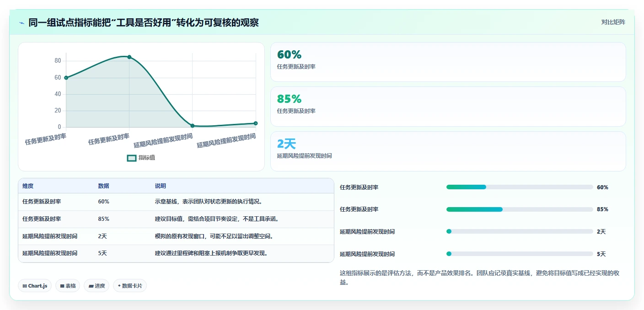Click the 对比矩阵 label in header
The height and width of the screenshot is (310, 644).
tap(613, 22)
